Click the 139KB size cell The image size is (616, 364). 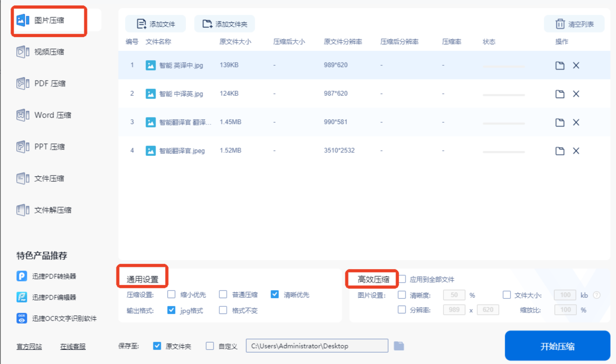pos(229,65)
